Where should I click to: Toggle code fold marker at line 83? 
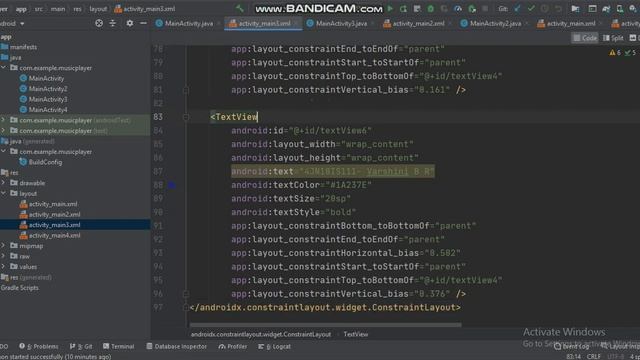(186, 117)
